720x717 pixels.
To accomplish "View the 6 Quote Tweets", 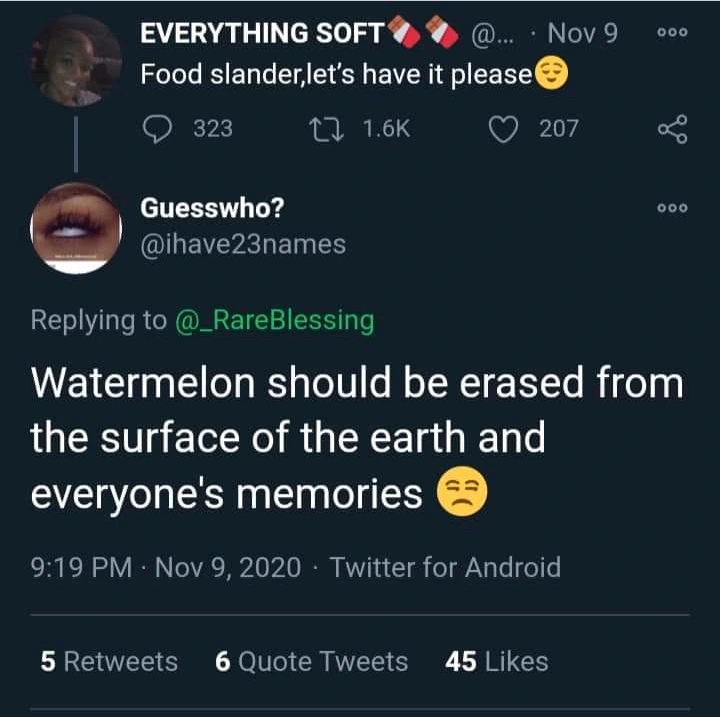I will click(311, 661).
